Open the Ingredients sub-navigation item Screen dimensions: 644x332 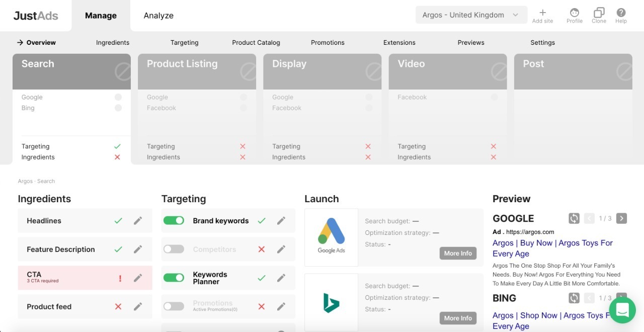pos(113,43)
